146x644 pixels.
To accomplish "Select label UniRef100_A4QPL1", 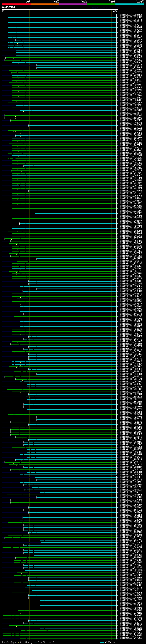I will pos(131,53).
